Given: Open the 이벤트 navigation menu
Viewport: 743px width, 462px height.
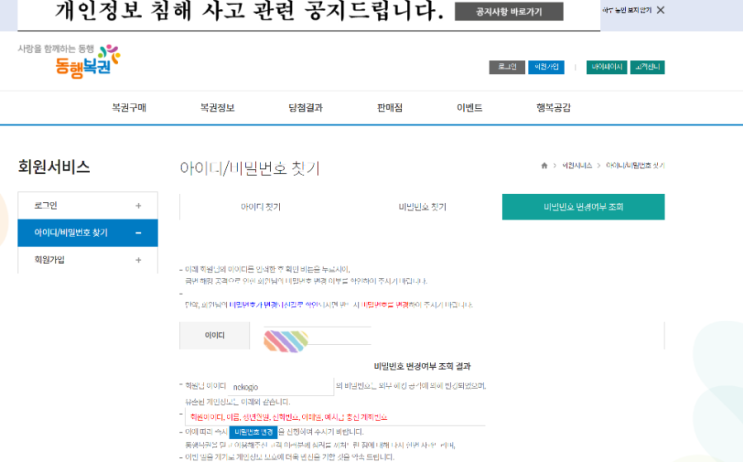Looking at the screenshot, I should point(469,108).
